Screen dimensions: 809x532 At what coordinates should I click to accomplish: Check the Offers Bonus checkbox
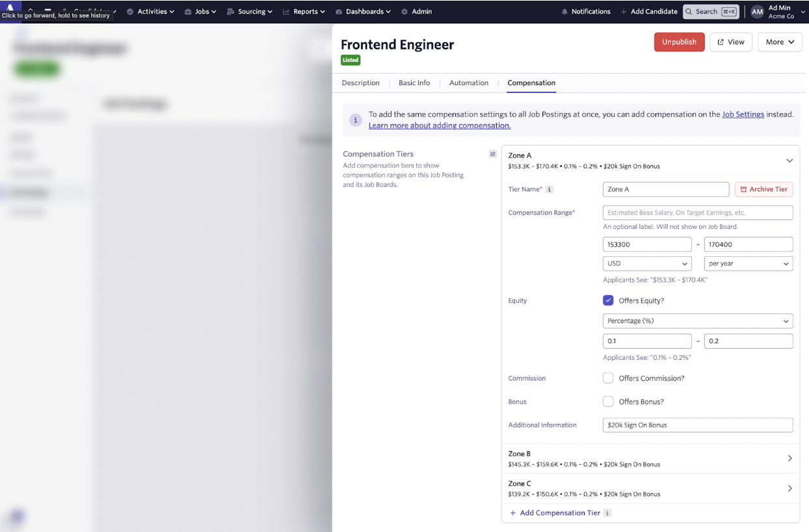pos(608,401)
